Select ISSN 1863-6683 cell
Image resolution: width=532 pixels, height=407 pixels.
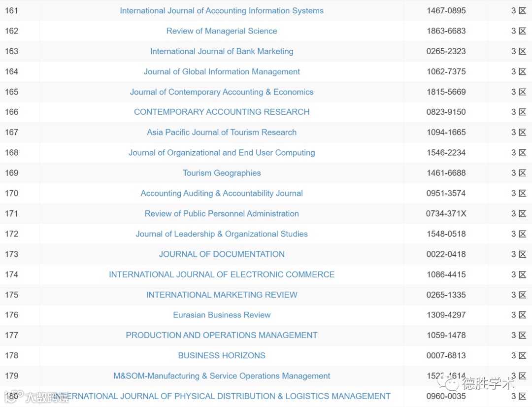446,31
